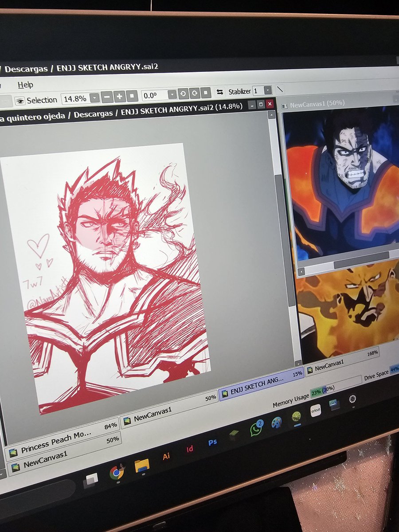Click the NewCanvas1 (50%) window title
This screenshot has width=399, height=532.
coord(317,105)
